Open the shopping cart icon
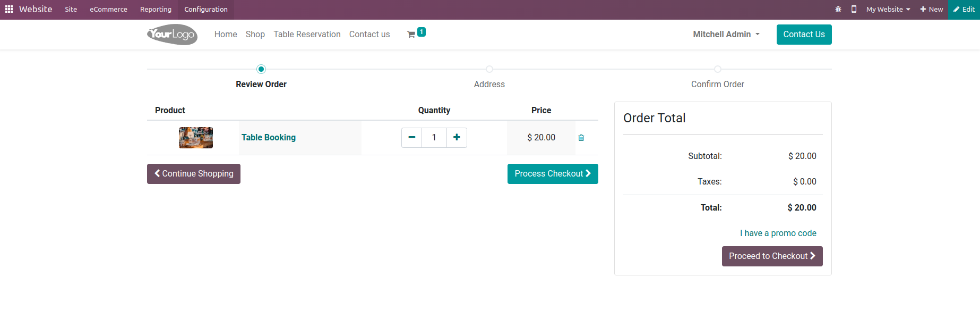Viewport: 980px width, 310px height. (411, 35)
